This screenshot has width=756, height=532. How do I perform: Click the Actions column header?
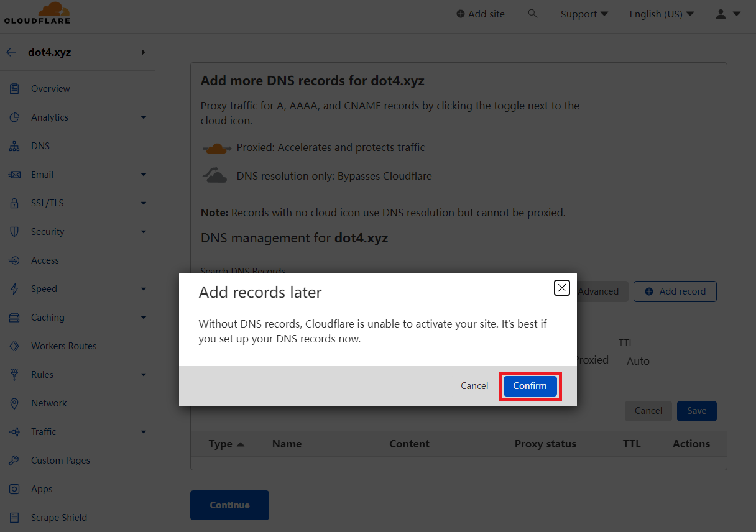[x=691, y=444]
